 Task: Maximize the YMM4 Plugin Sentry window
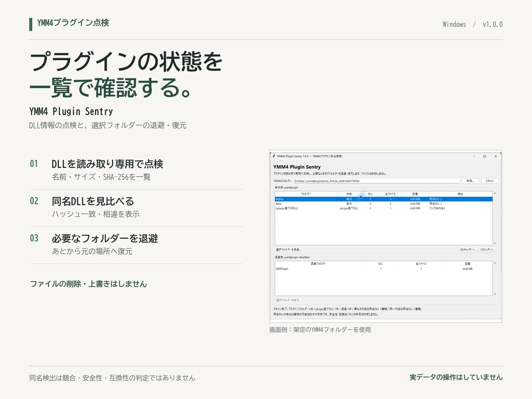coord(485,156)
